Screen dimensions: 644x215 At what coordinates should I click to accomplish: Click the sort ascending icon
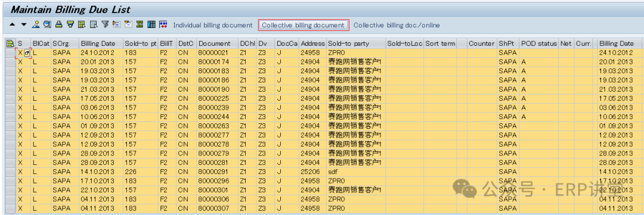58,24
